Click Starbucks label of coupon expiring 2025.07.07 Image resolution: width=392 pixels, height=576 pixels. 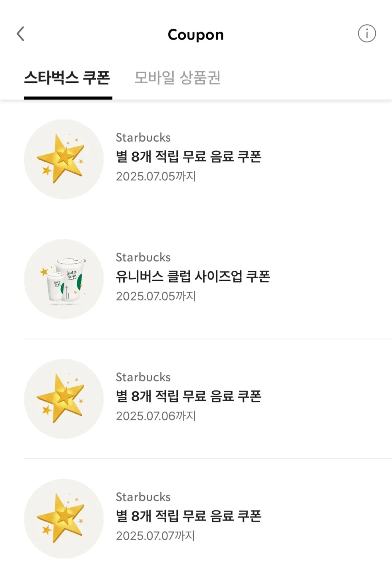click(x=143, y=497)
